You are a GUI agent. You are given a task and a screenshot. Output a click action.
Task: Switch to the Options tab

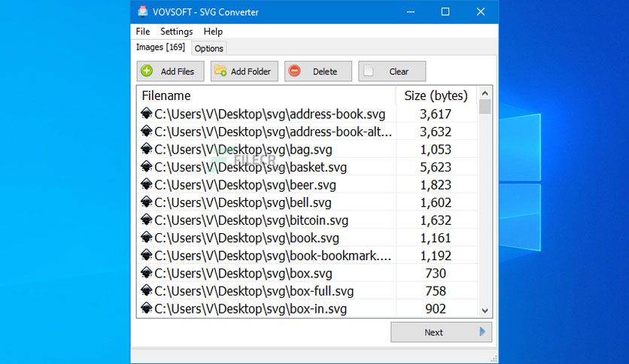pos(208,48)
